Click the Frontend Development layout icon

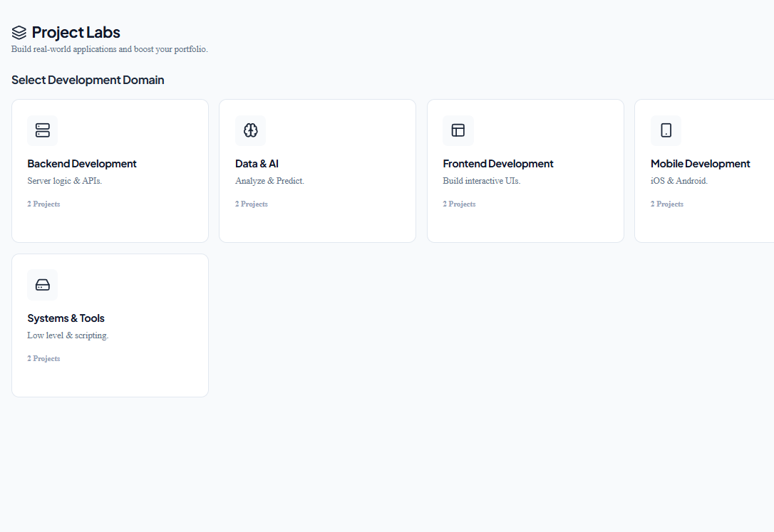(x=458, y=130)
